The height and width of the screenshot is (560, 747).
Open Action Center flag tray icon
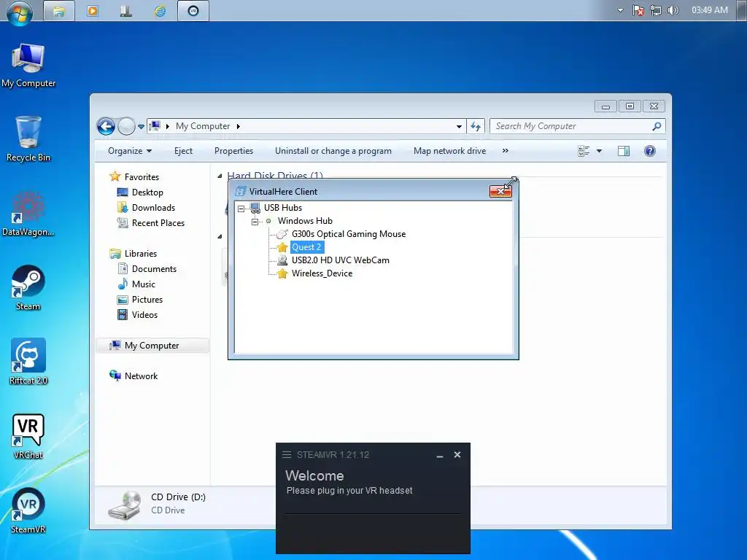pyautogui.click(x=638, y=10)
